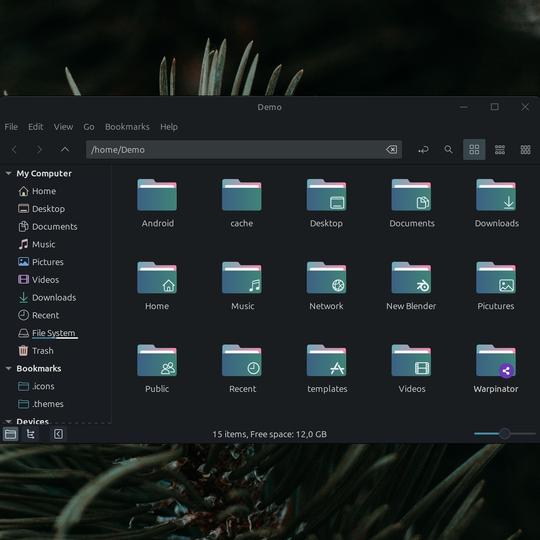
Task: Select the Documents folder icon in the grid
Action: (411, 195)
